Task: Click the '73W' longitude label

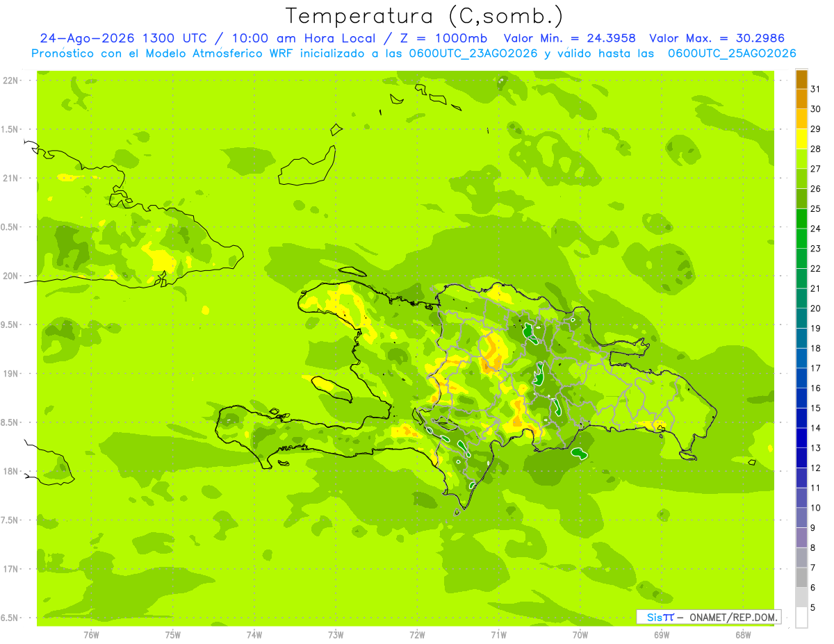Action: point(336,635)
